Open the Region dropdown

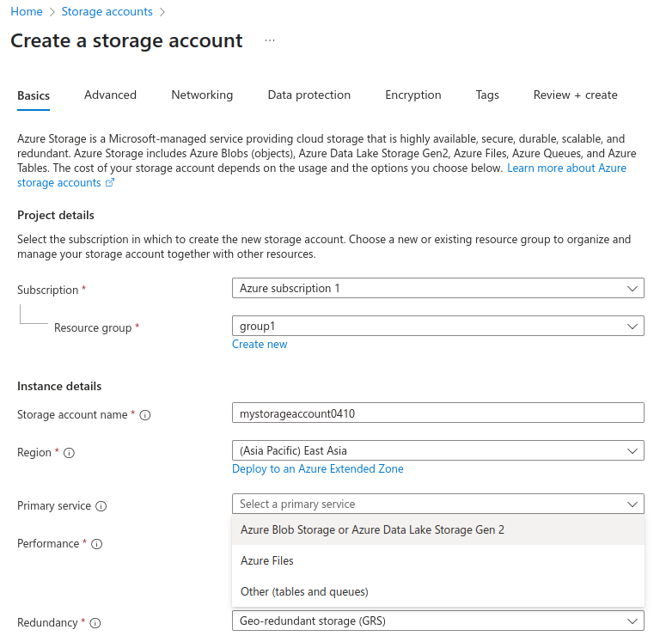[437, 450]
